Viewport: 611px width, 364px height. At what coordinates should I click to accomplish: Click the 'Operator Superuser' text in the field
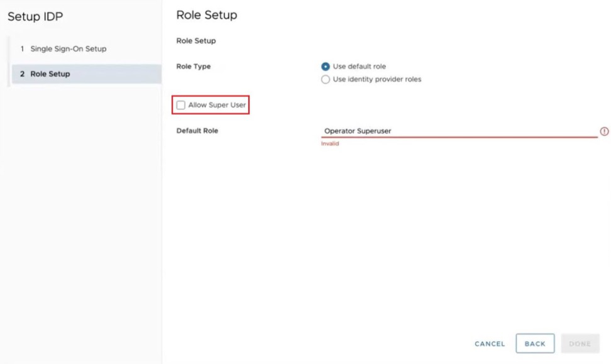[x=358, y=131]
